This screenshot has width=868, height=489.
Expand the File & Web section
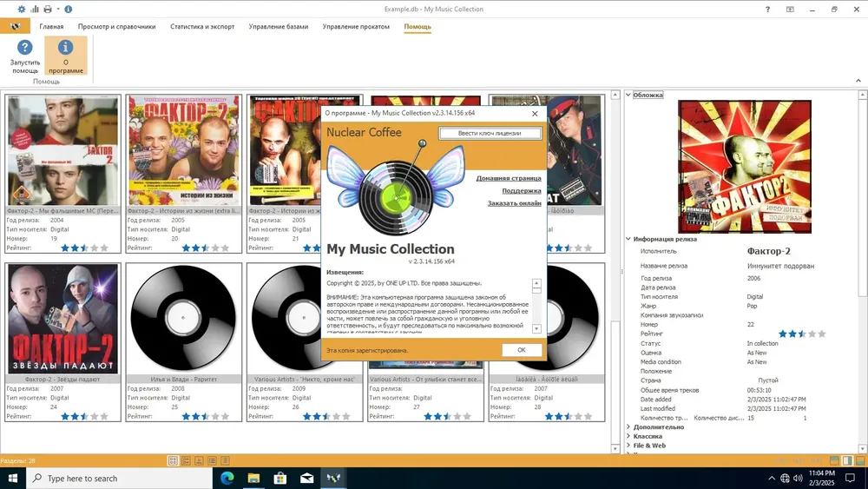click(628, 446)
